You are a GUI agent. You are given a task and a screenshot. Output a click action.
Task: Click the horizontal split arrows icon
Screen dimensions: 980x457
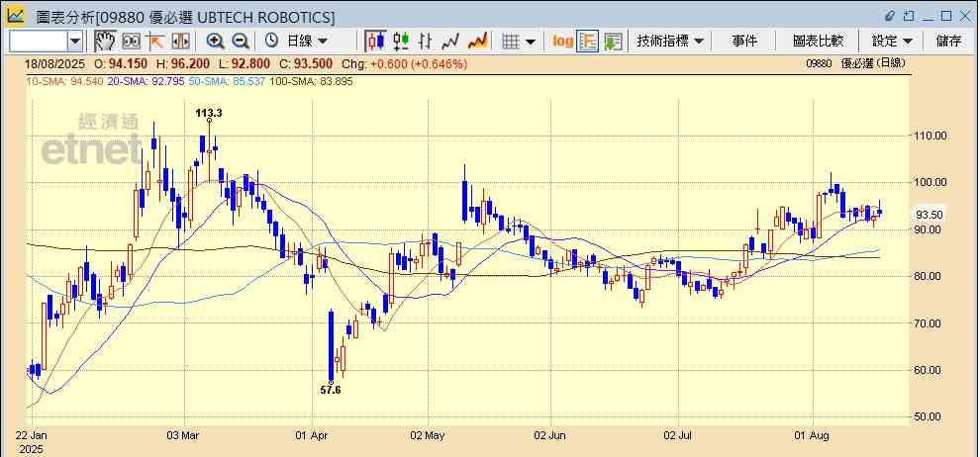180,42
